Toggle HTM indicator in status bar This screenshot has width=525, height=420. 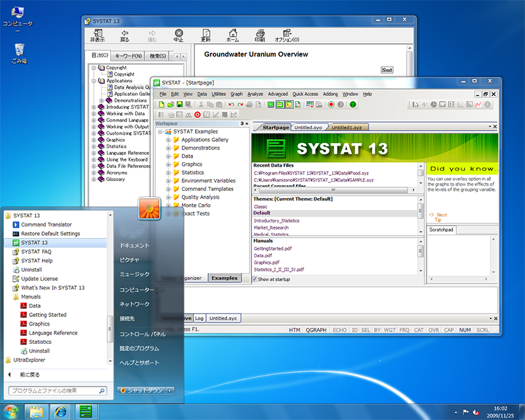(295, 330)
